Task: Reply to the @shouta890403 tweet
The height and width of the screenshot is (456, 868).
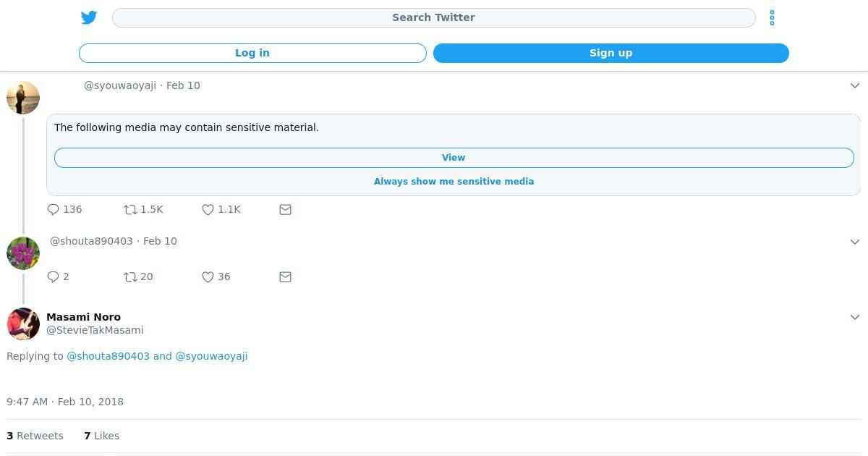Action: click(53, 276)
